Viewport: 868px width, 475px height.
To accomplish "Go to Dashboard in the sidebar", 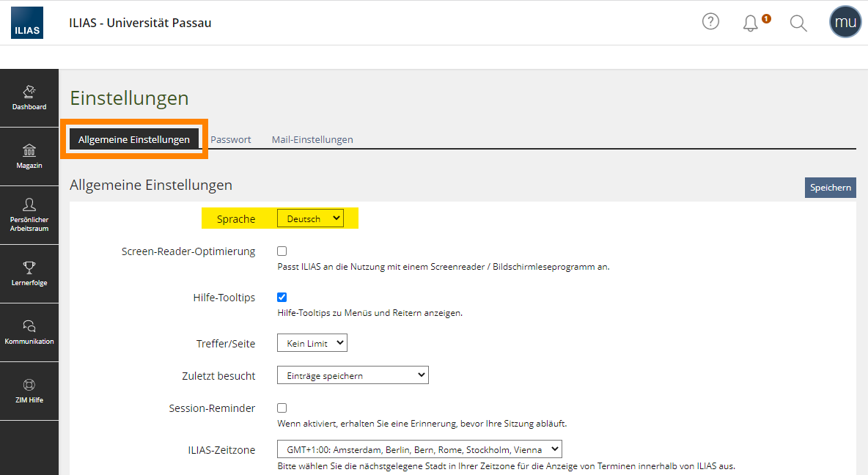I will [x=29, y=98].
